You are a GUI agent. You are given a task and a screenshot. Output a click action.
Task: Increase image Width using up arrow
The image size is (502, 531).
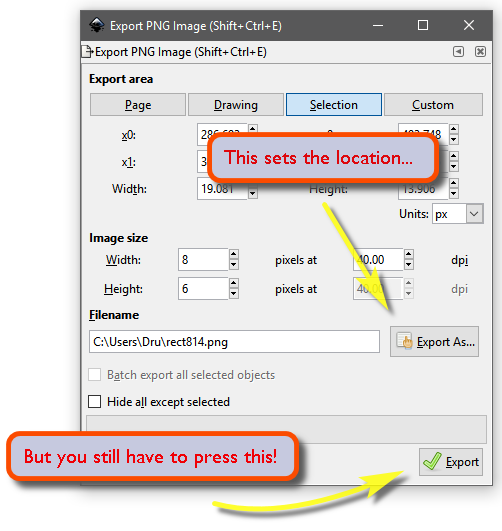(234, 254)
